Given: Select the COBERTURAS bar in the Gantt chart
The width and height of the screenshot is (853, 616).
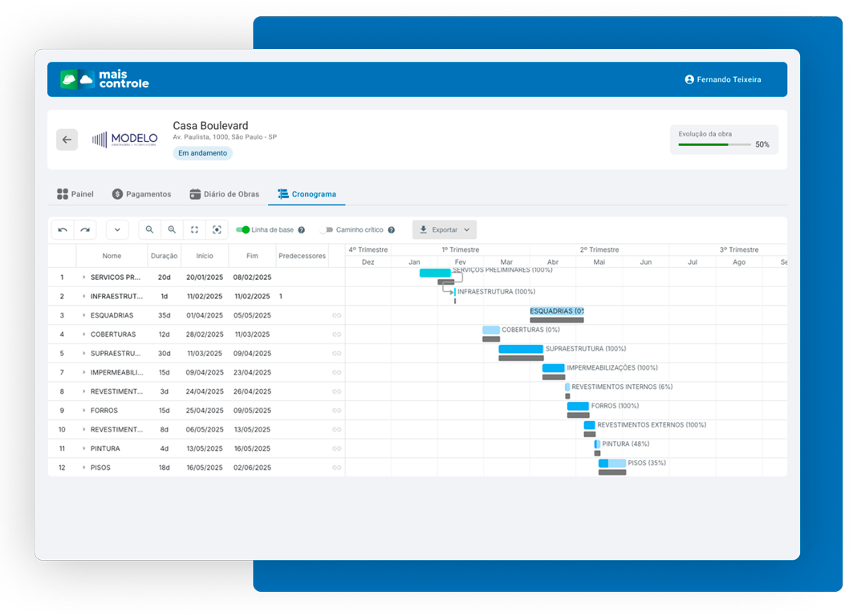Looking at the screenshot, I should 491,330.
